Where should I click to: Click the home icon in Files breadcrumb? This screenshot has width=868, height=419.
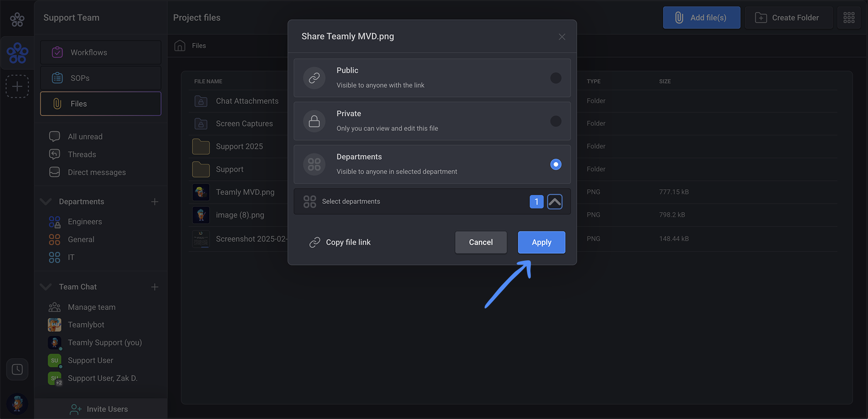tap(180, 46)
